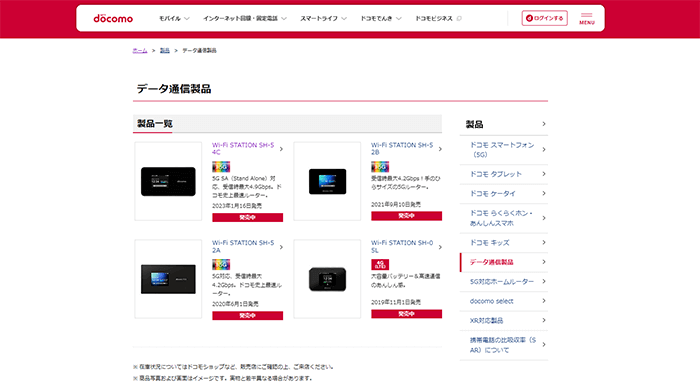Click the 2023年1月16日発売 release date text
Viewport: 700px width, 390px height.
click(237, 206)
